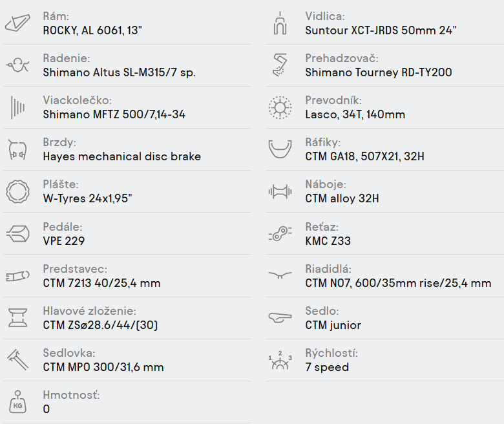Click the shifter icon beside Radenie
The width and height of the screenshot is (504, 424).
[18, 65]
